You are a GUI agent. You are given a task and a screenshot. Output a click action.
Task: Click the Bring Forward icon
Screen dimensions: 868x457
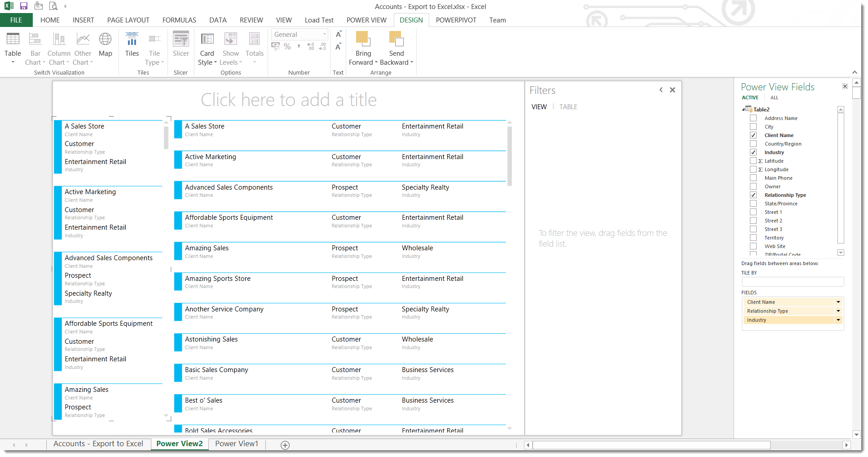tap(363, 40)
